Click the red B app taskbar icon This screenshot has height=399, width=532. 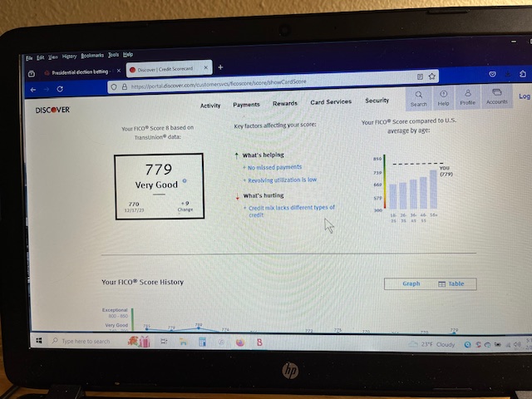(x=259, y=342)
